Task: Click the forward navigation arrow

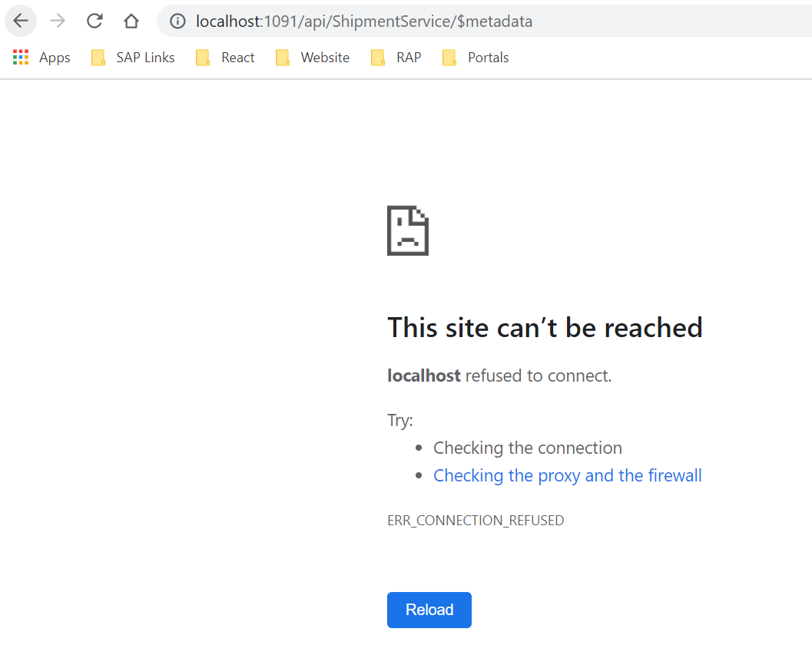Action: (x=57, y=21)
